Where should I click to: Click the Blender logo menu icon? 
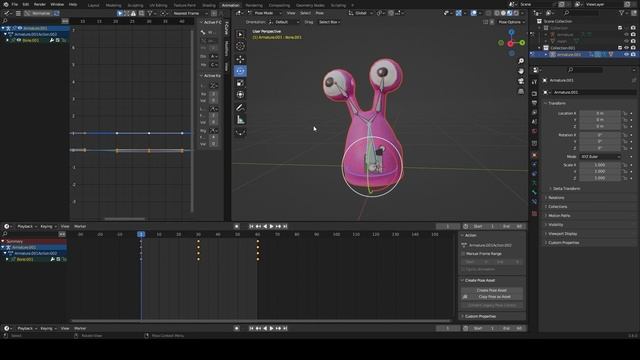click(x=5, y=4)
